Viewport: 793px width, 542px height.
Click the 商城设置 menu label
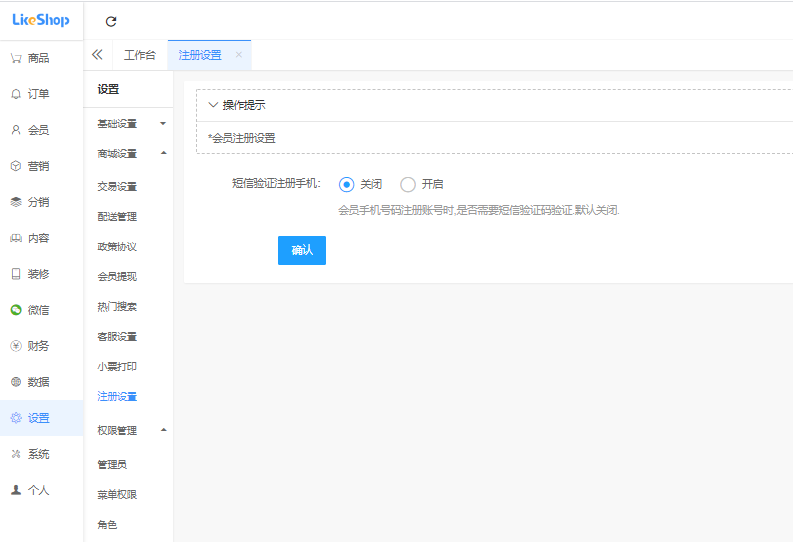coord(117,154)
